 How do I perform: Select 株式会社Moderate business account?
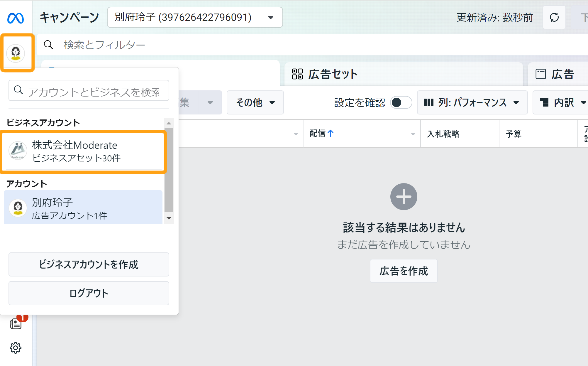[x=83, y=151]
